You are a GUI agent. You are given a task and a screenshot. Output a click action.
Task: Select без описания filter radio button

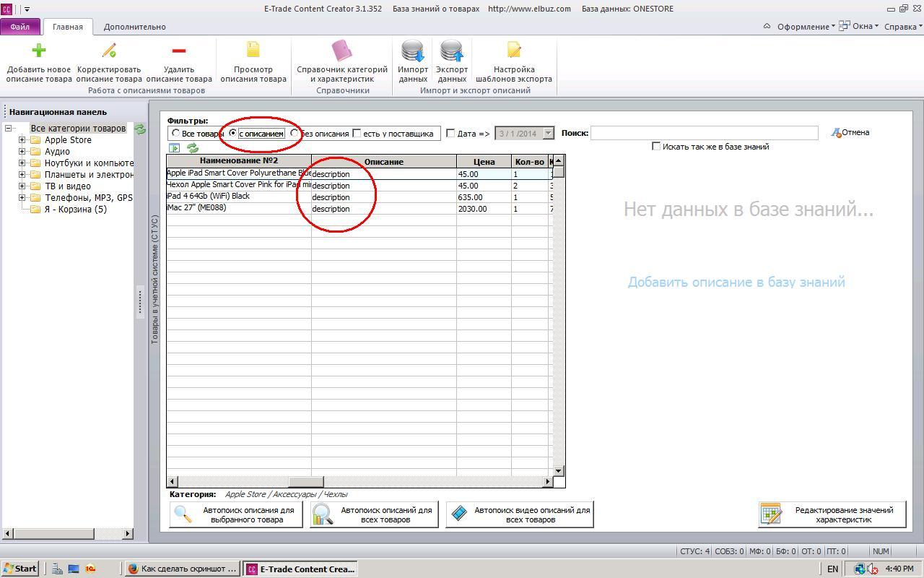coord(295,133)
